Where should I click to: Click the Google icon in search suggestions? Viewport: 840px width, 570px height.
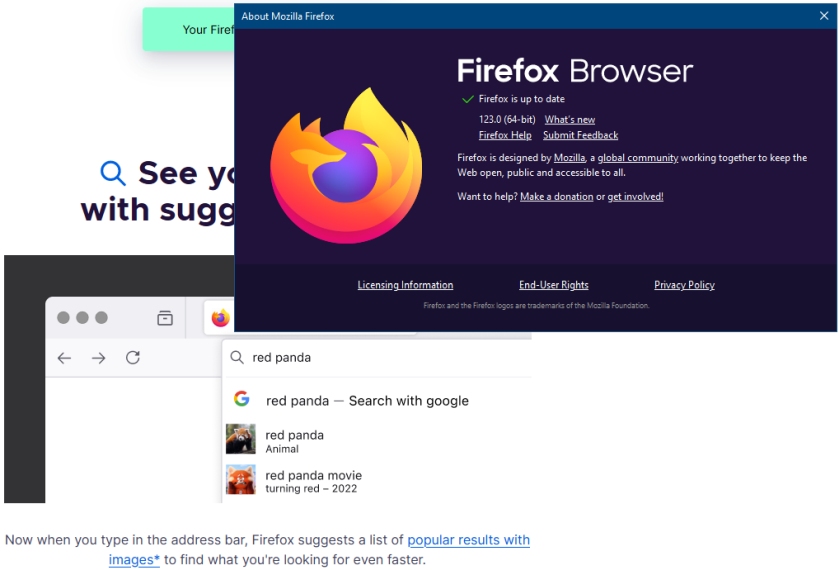pyautogui.click(x=241, y=399)
